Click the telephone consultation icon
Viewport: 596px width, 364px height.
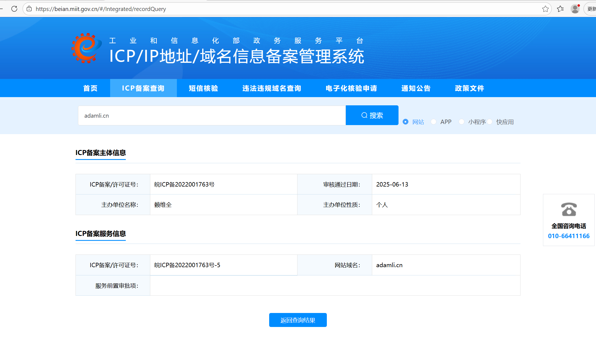click(569, 210)
